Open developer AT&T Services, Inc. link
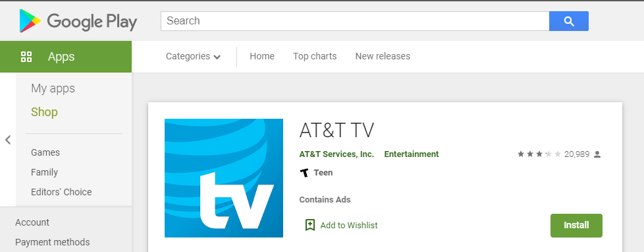 point(336,154)
